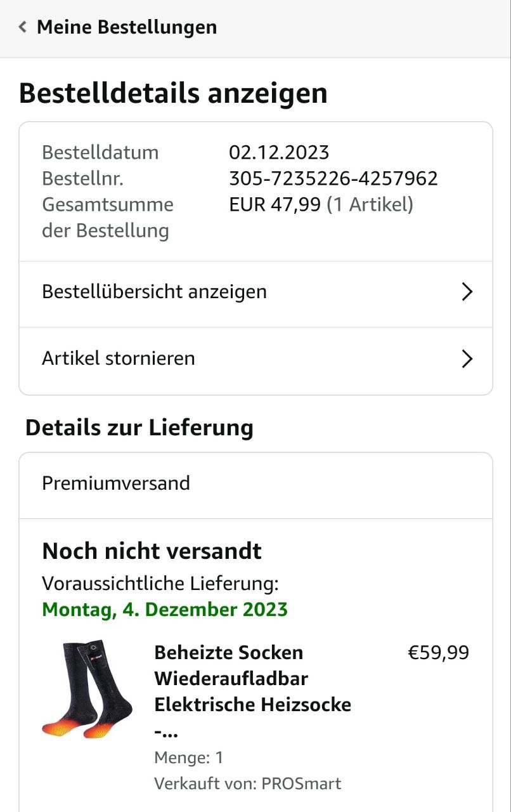Click the Bestelldetails anzeigen heading
The height and width of the screenshot is (812, 511).
pyautogui.click(x=173, y=93)
